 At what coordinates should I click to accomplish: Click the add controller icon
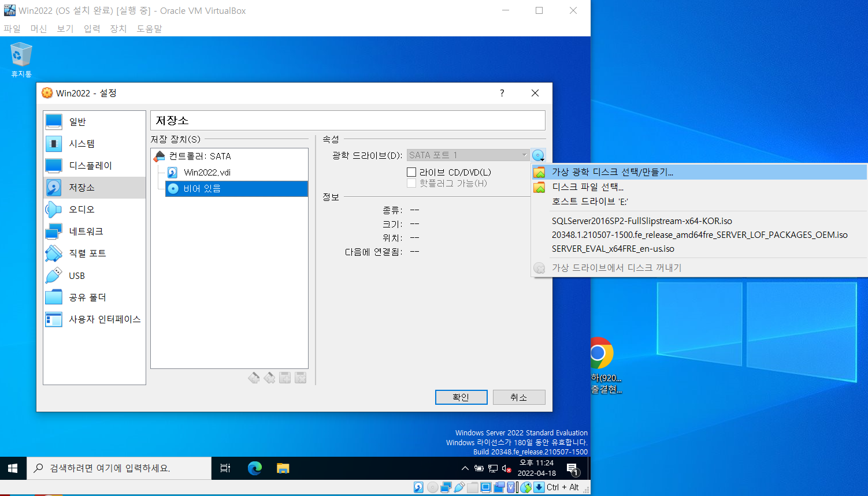coord(254,378)
